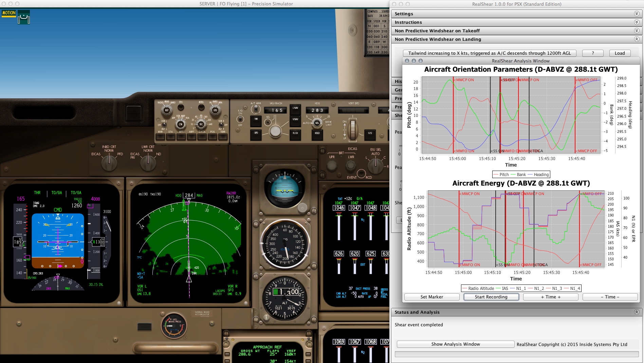
Task: Expand the Settings section chevron
Action: [637, 14]
